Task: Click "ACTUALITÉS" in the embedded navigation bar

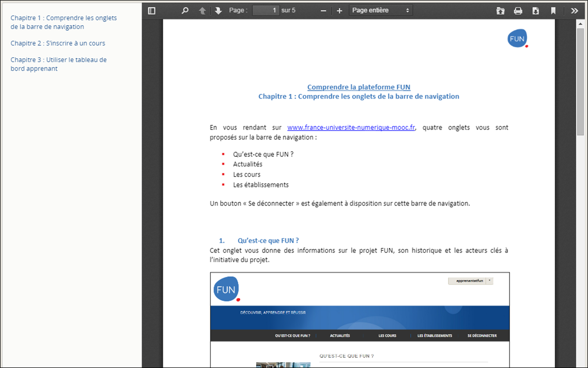Action: coord(340,336)
